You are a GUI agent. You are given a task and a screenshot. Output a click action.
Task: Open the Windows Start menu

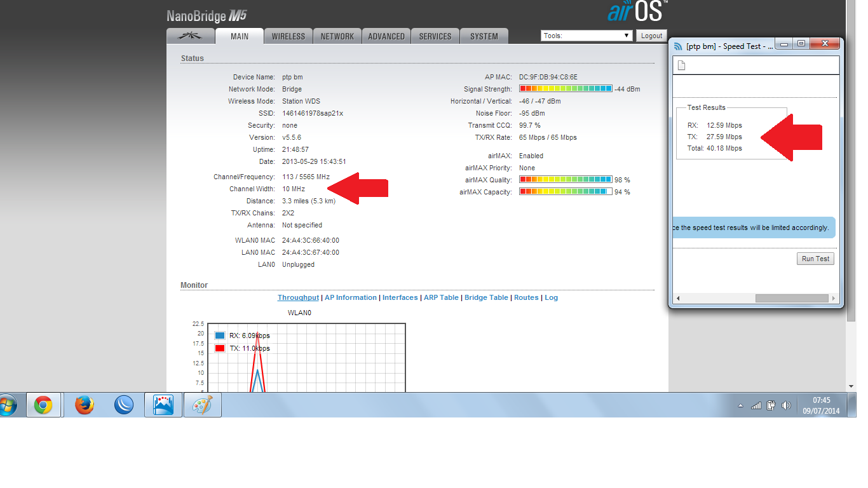click(x=7, y=405)
